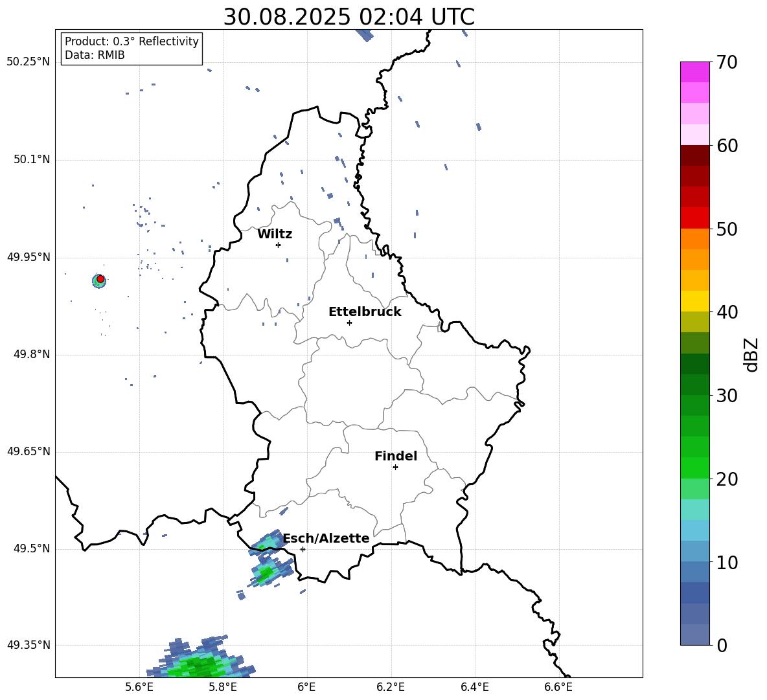
Task: Click the colorbar label 70
Action: coord(727,63)
